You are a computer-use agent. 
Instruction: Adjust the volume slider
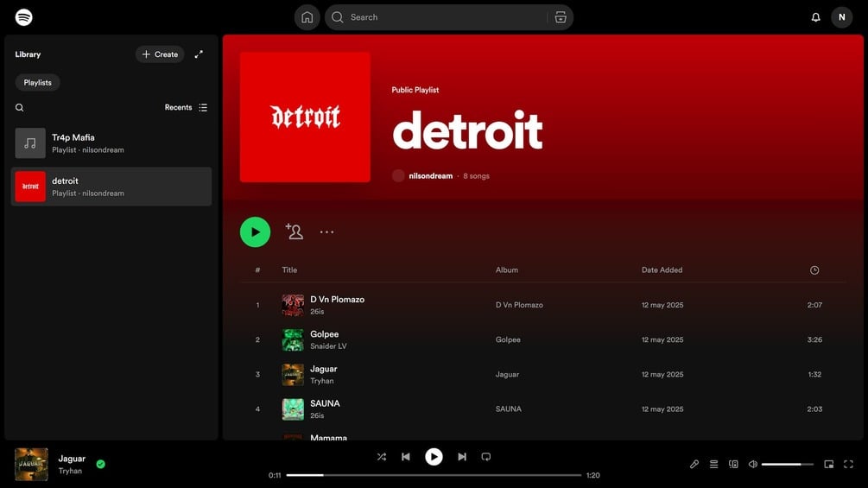click(x=787, y=464)
